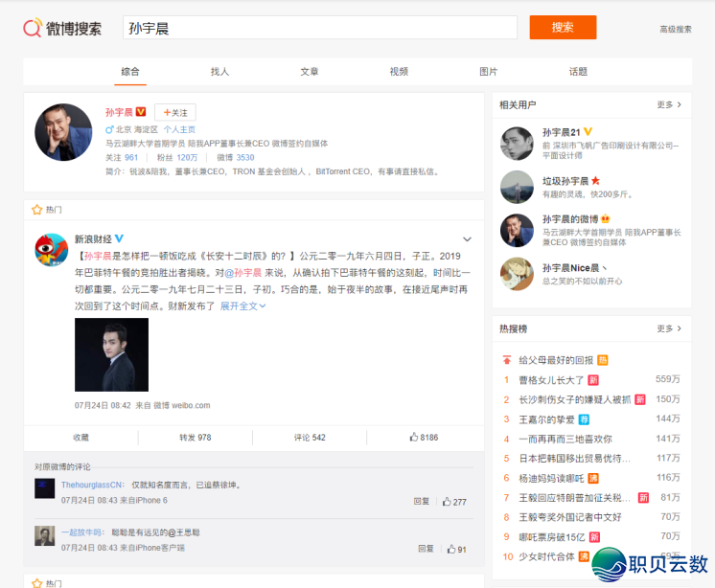This screenshot has width=715, height=588.
Task: Open TheHourglassCN commenter avatar
Action: coord(45,488)
